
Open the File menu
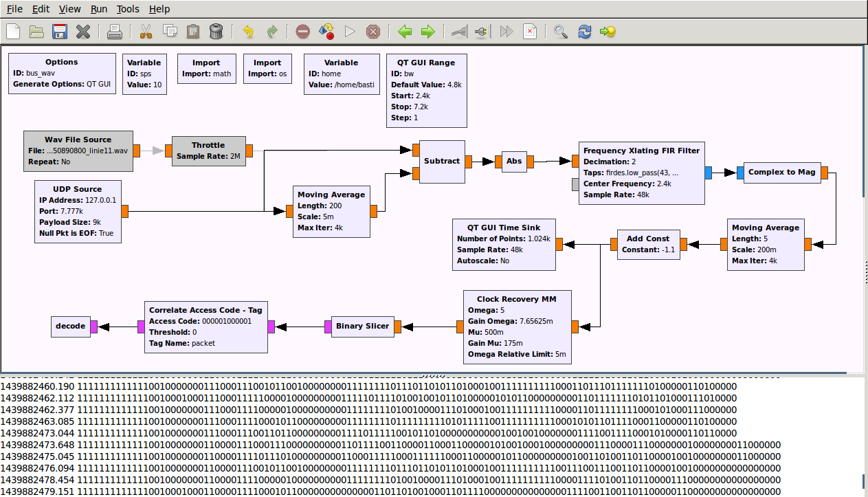(14, 9)
